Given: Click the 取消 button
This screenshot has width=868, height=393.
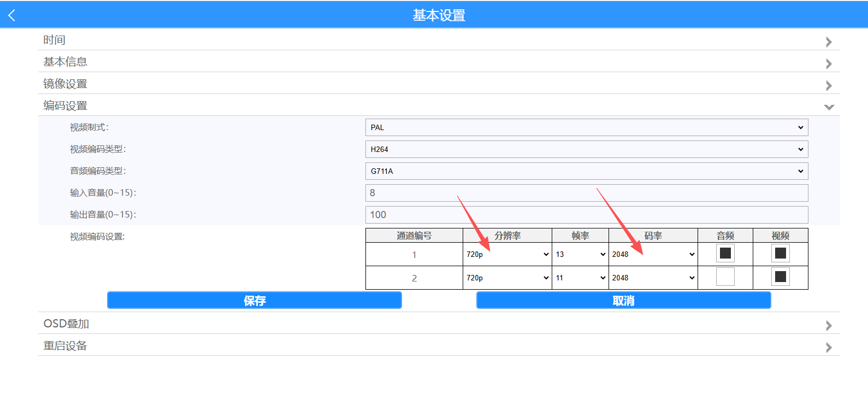Looking at the screenshot, I should (623, 300).
